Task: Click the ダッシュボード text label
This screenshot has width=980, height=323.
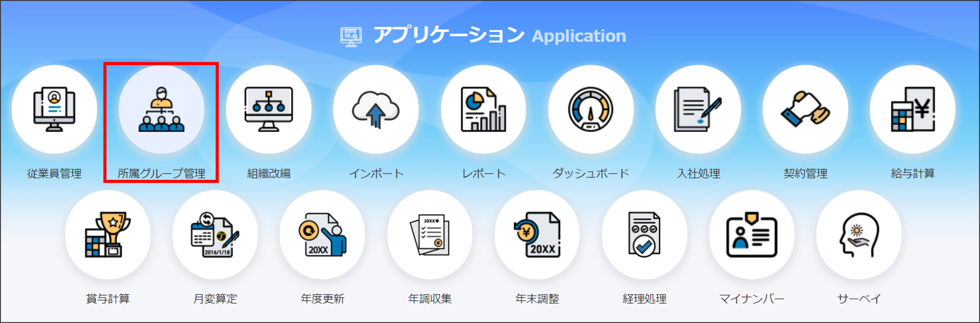Action: point(591,173)
